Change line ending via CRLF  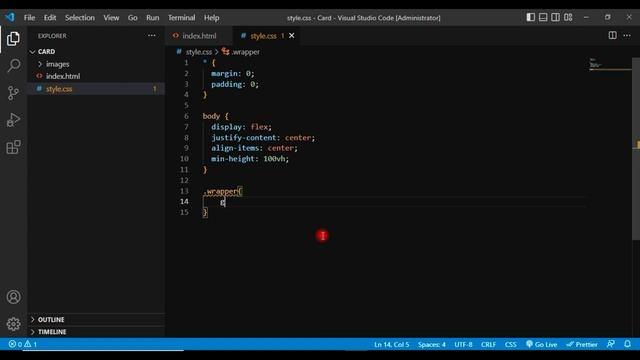(488, 344)
